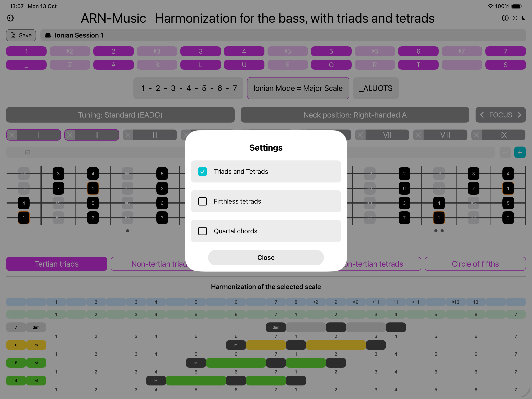Click the info circle icon
Image resolution: width=532 pixels, height=399 pixels.
click(x=505, y=18)
